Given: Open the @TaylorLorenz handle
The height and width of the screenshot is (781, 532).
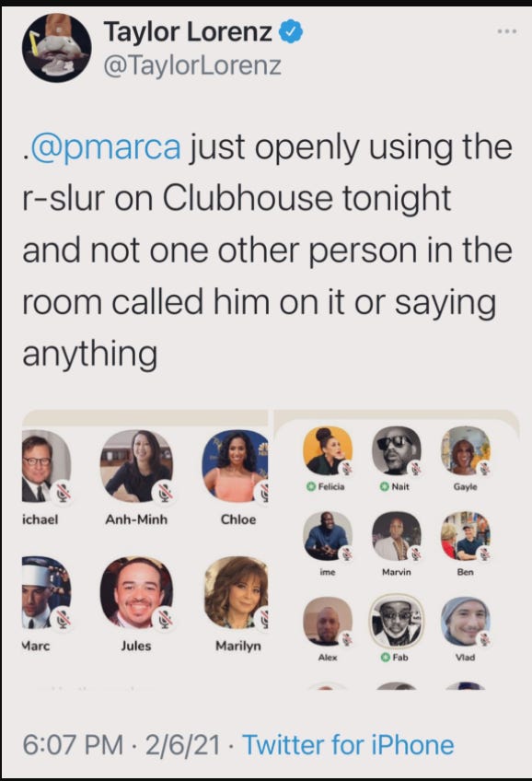Looking at the screenshot, I should 192,66.
